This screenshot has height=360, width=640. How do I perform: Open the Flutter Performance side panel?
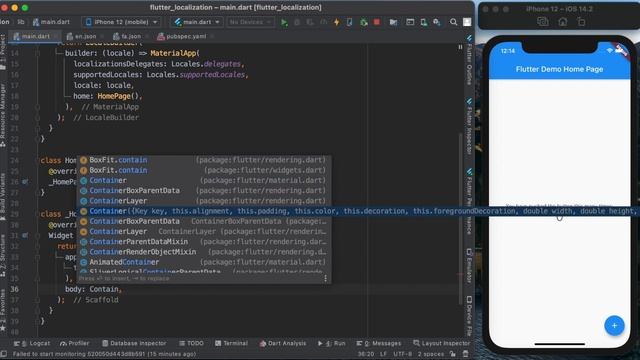tap(469, 202)
